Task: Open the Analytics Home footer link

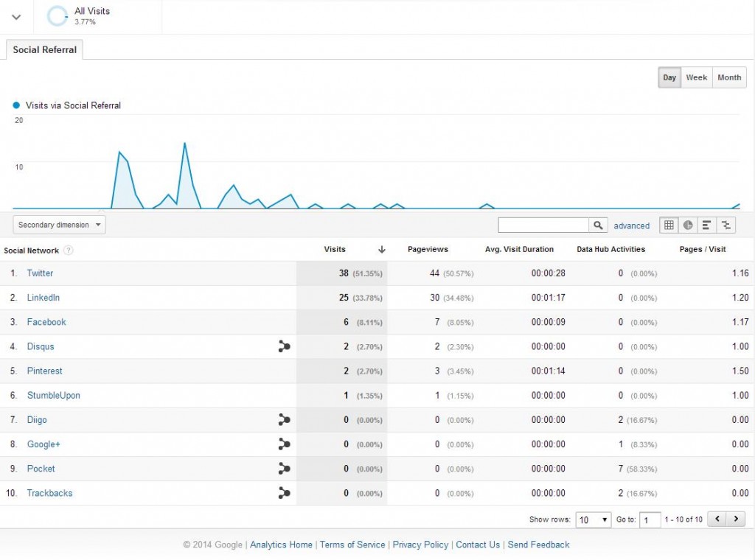Action: (281, 545)
